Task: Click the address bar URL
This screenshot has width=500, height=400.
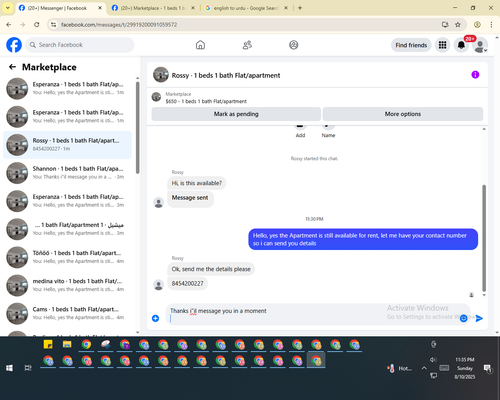Action: point(119,25)
